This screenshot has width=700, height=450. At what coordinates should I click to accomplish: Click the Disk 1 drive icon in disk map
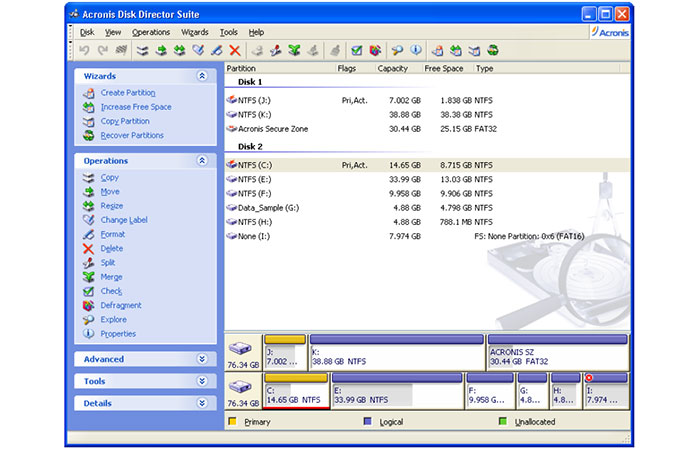240,348
